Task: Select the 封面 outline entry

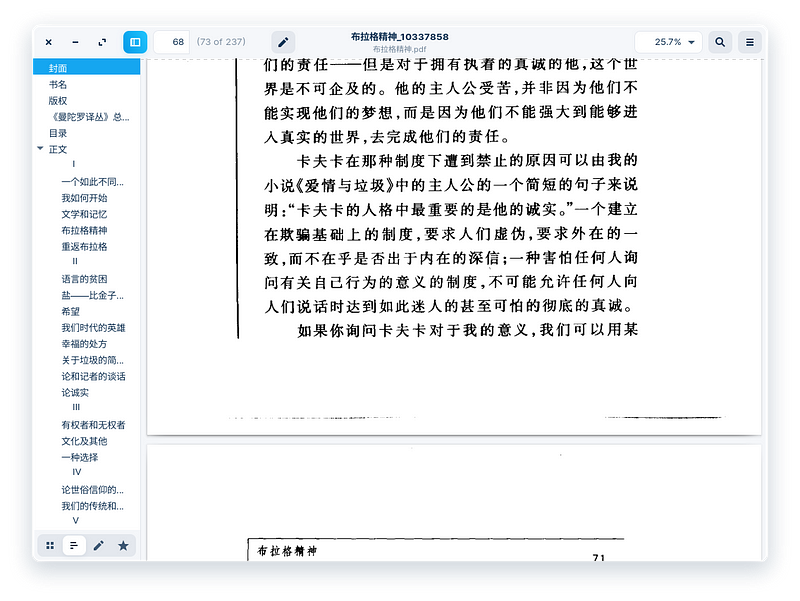Action: 87,68
